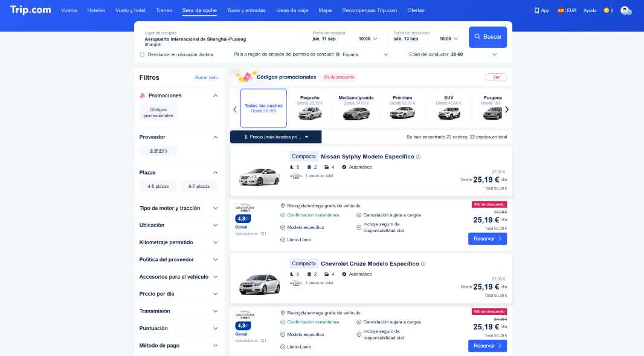Click the info icon next to driver's license country
This screenshot has width=644, height=356.
click(338, 54)
